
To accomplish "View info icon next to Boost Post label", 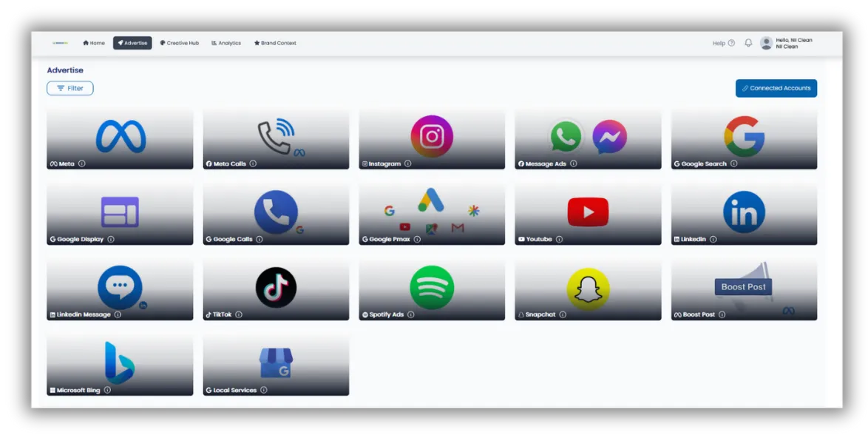I will coord(722,314).
